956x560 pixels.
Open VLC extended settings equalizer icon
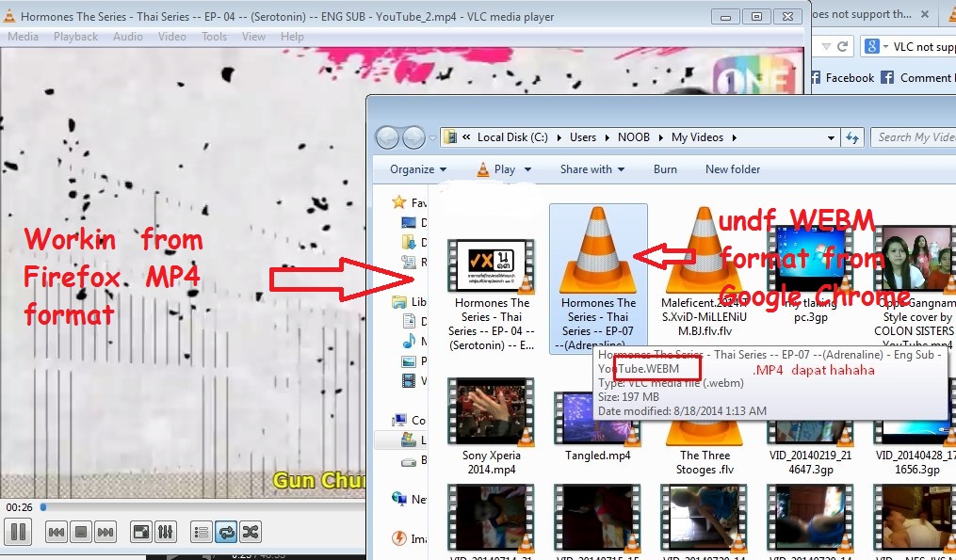(165, 532)
